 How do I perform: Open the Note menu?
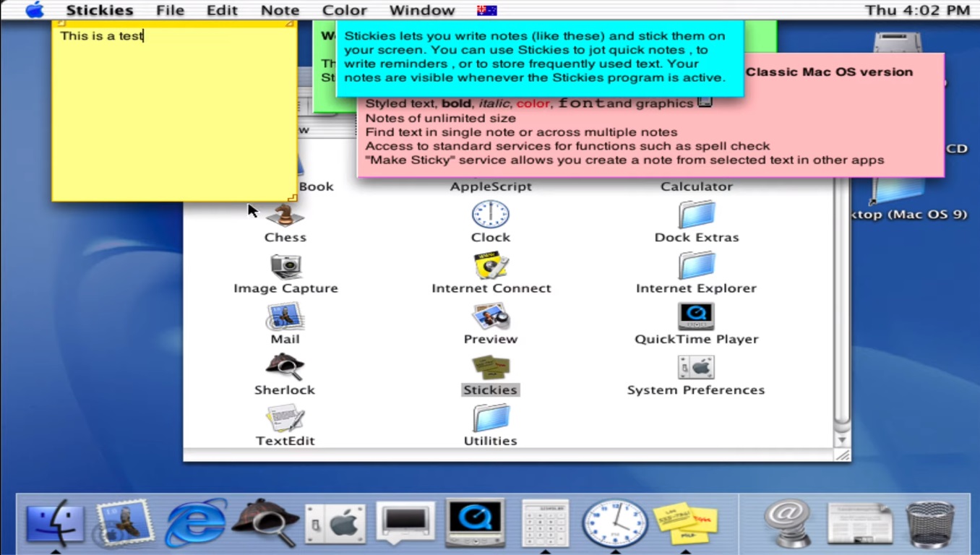click(x=280, y=10)
